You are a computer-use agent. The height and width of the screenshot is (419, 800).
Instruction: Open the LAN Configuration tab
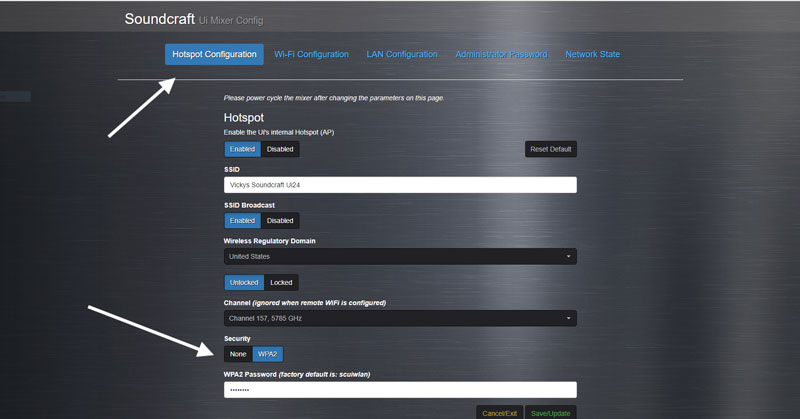pyautogui.click(x=402, y=54)
